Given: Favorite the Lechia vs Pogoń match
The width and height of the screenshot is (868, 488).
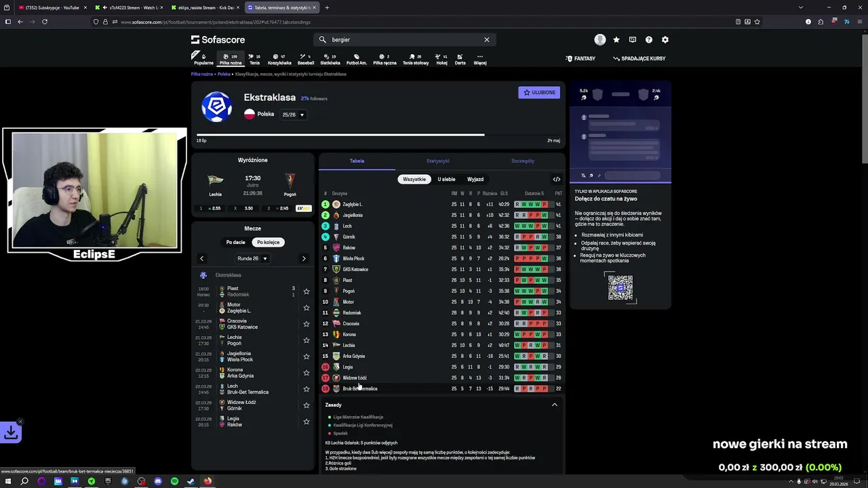Looking at the screenshot, I should click(x=307, y=340).
